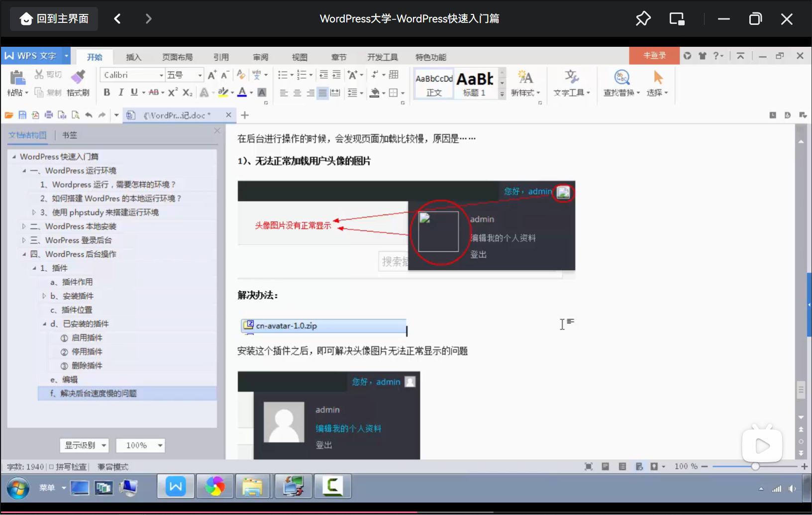The width and height of the screenshot is (812, 515).
Task: Click the numbered list icon
Action: click(x=302, y=75)
